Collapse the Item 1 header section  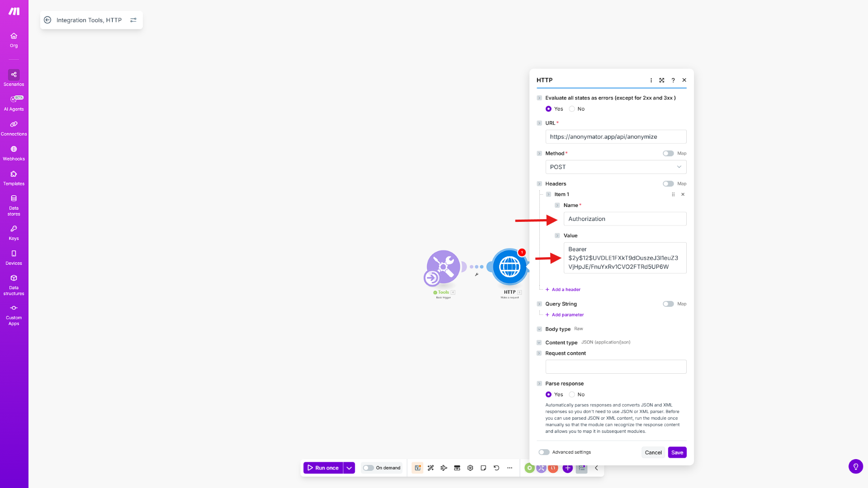[548, 194]
